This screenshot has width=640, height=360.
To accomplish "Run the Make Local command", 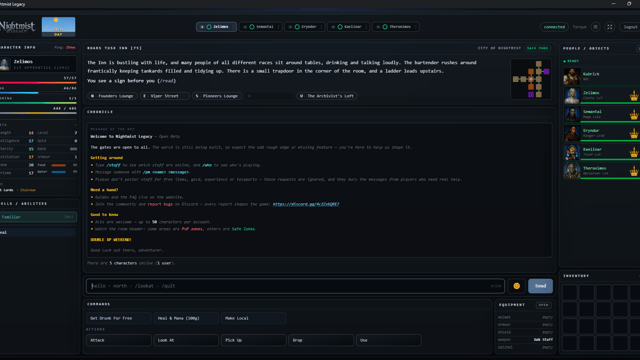I will click(253, 318).
